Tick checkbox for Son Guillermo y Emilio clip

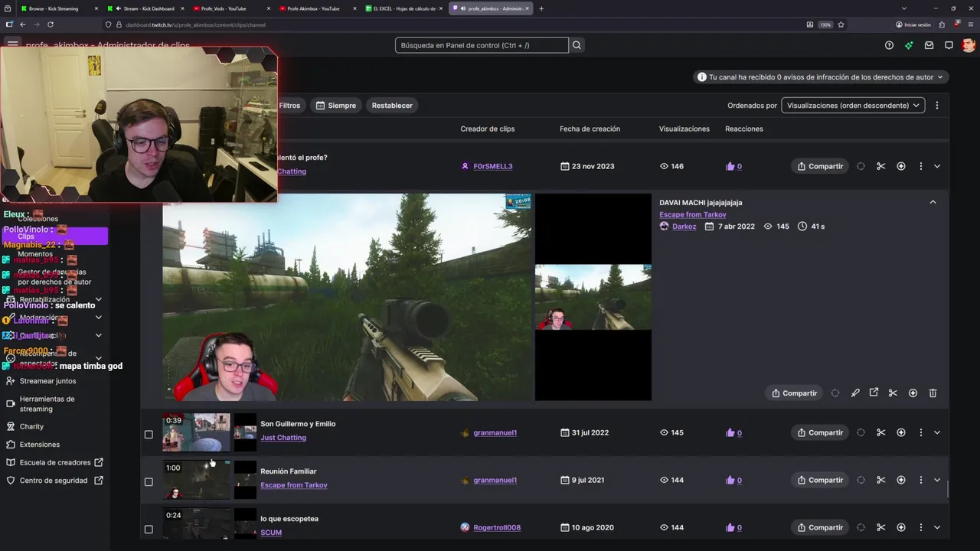point(149,435)
